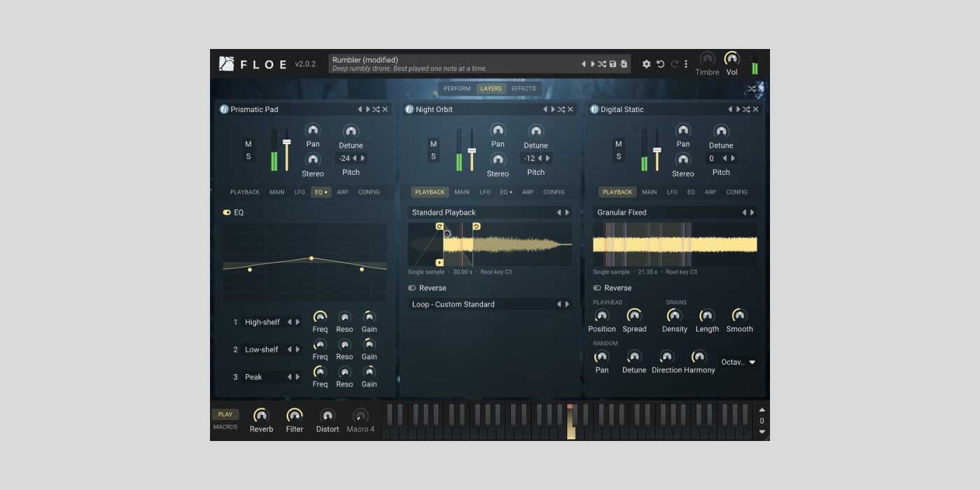Click the PLAY button above MACROS
Image resolution: width=980 pixels, height=490 pixels.
click(225, 414)
